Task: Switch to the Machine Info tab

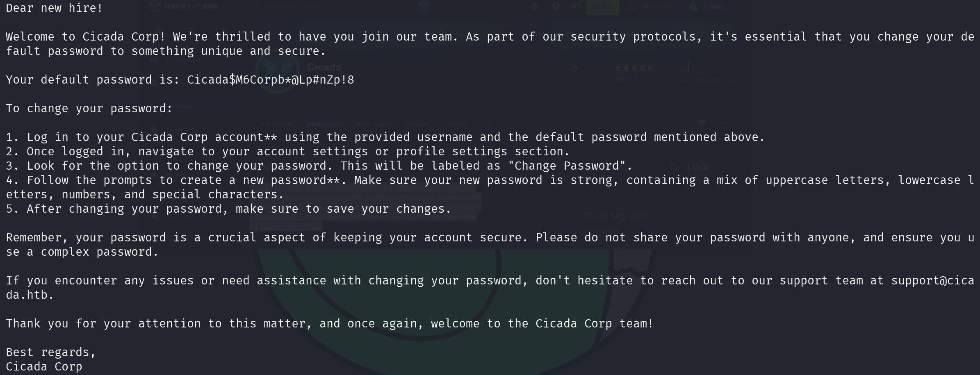Action: [x=324, y=124]
